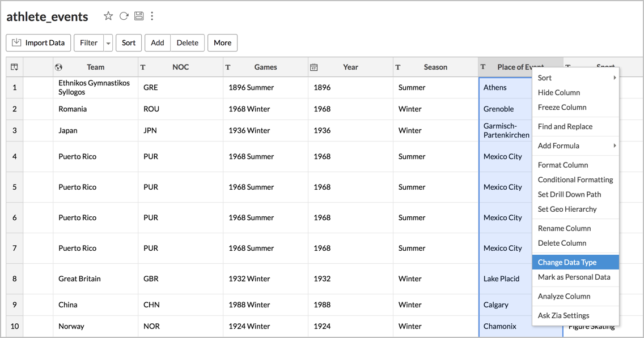Click the text type icon in Season header

[398, 67]
